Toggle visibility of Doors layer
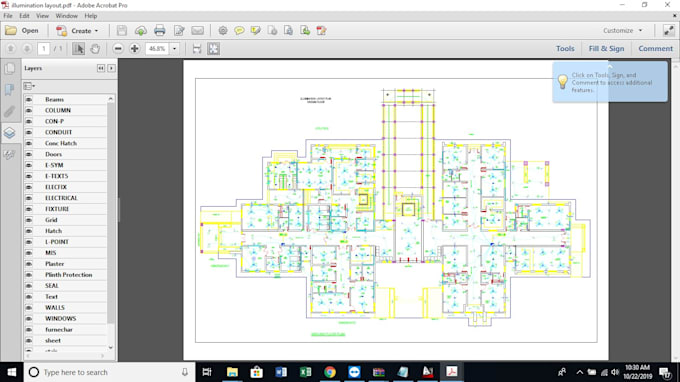The width and height of the screenshot is (680, 382). 29,154
